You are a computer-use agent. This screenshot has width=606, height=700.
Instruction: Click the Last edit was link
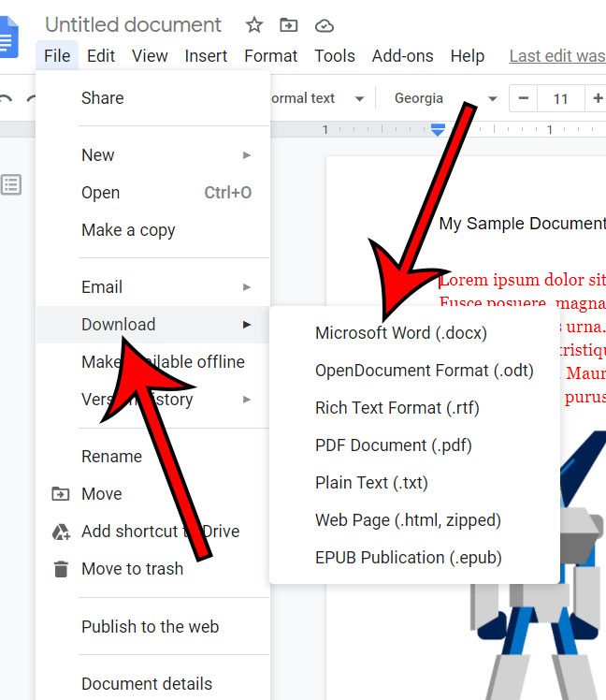coord(557,56)
